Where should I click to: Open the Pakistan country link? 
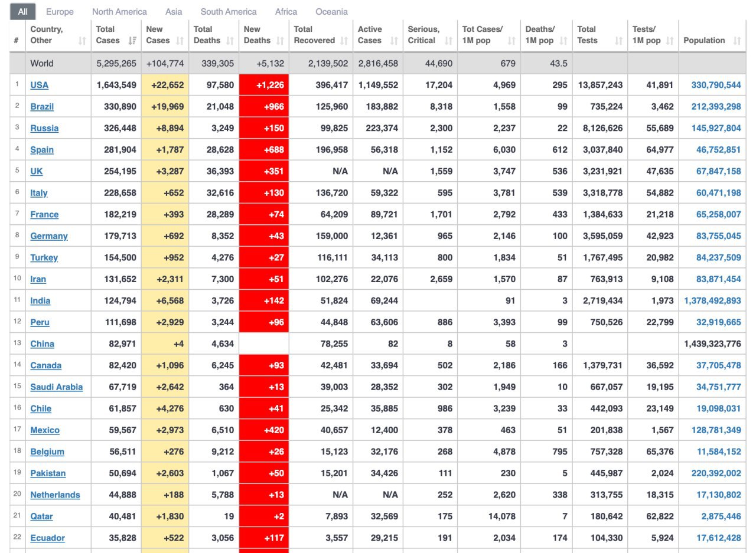[48, 473]
